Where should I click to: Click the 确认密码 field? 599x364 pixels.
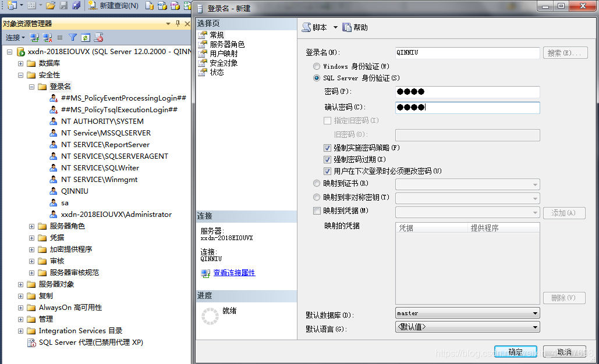coord(467,108)
